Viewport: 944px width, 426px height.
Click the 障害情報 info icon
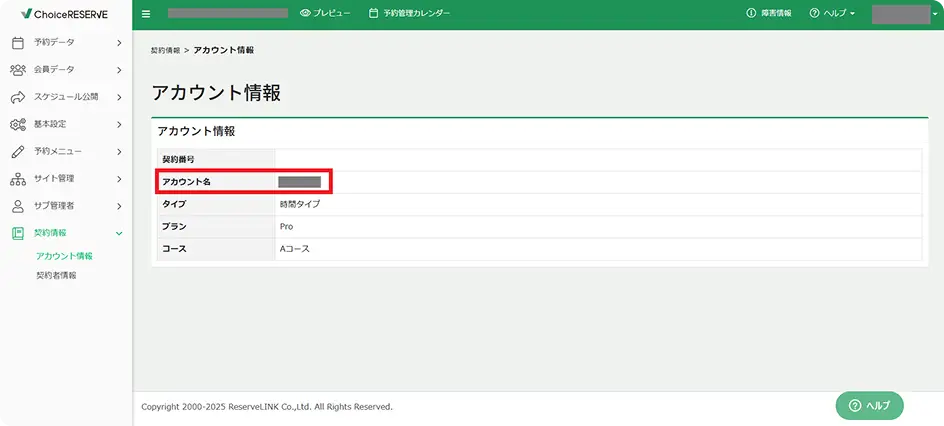751,13
